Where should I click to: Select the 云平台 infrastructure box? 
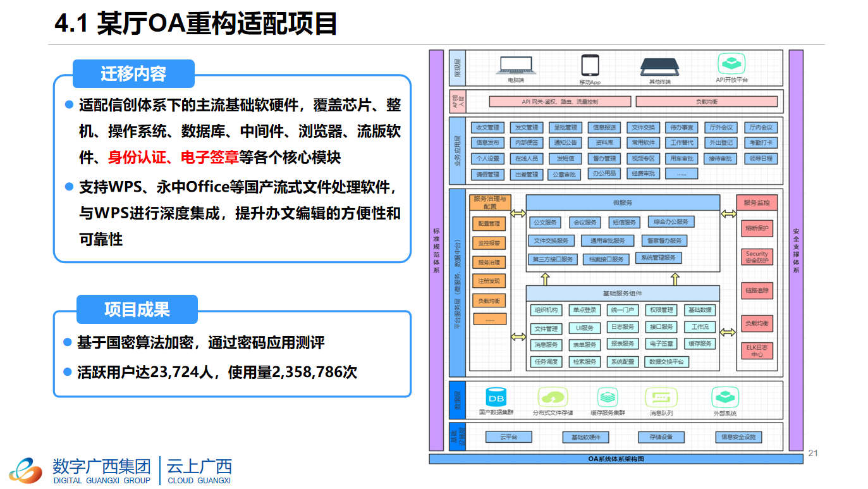[x=509, y=436]
